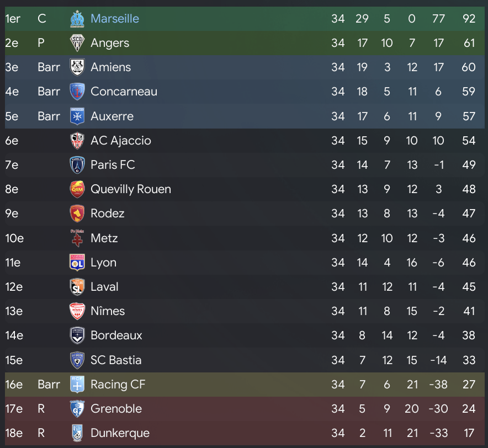Click the Metz team name
488x448 pixels.
pos(104,238)
